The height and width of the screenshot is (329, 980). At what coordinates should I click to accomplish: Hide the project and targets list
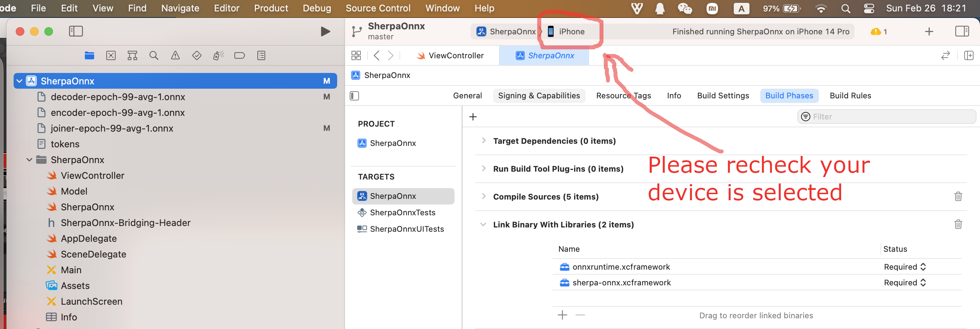[354, 96]
